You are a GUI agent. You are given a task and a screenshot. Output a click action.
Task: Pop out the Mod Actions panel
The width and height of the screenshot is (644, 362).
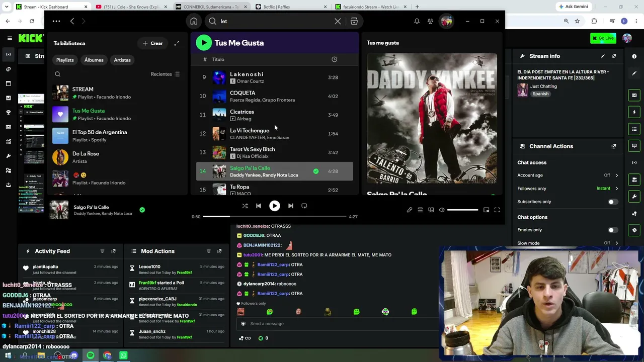[219, 251]
